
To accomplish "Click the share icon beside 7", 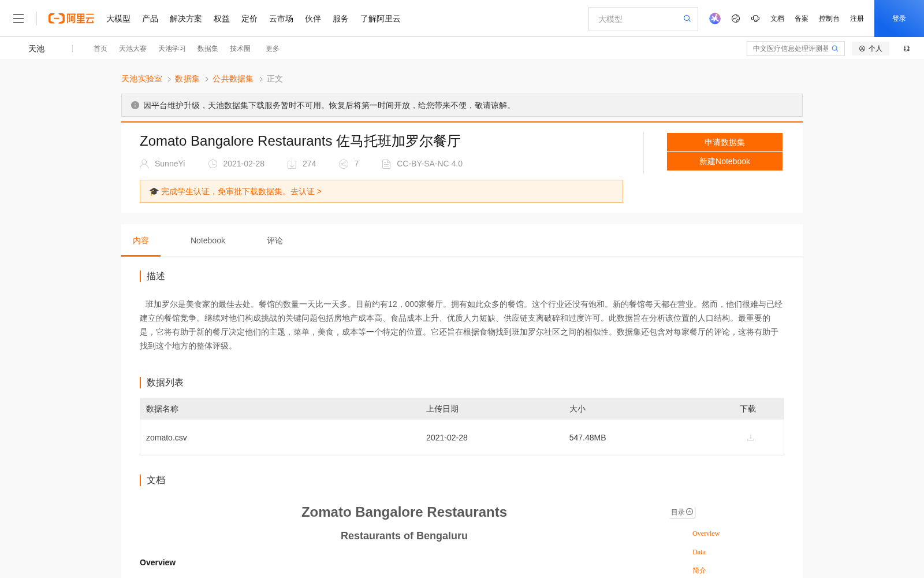I will point(344,164).
